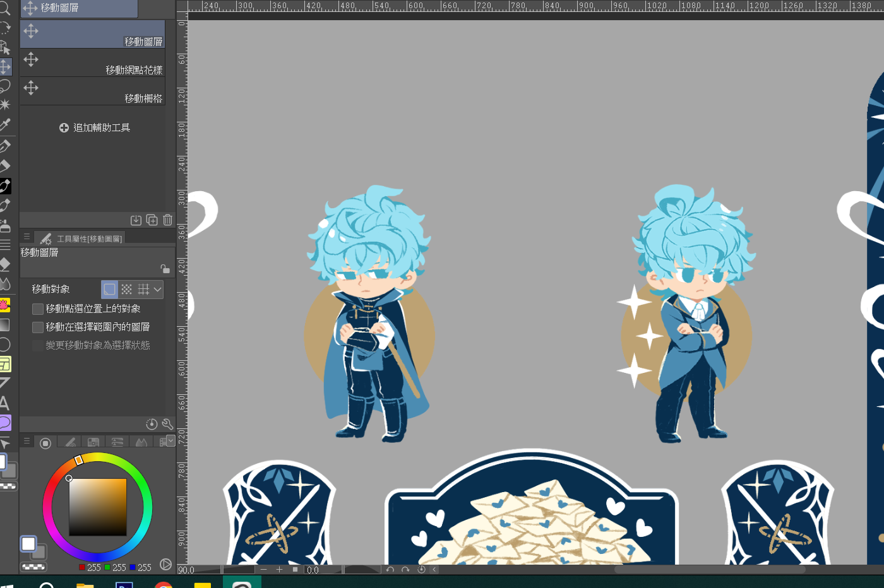This screenshot has height=588, width=884.
Task: Pick the Text tool (A icon)
Action: click(4, 403)
